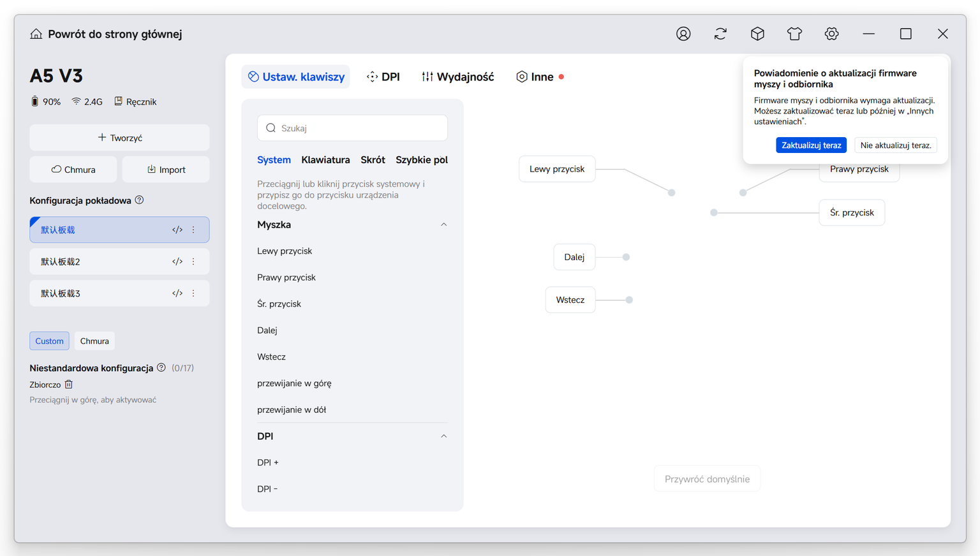The width and height of the screenshot is (980, 556).
Task: Select the Custom configuration toggle
Action: 49,341
